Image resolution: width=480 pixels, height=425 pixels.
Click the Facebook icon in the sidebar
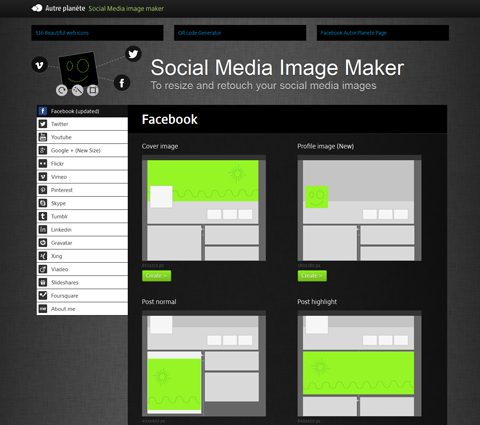click(x=43, y=111)
